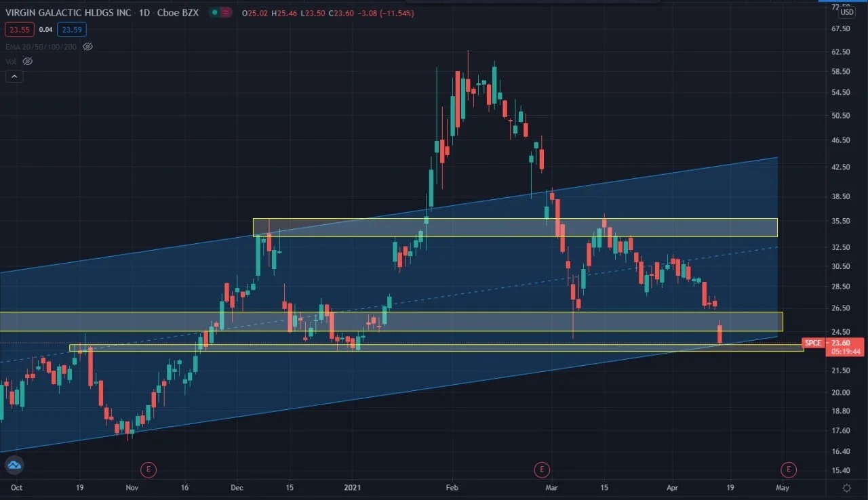This screenshot has width=868, height=500.
Task: Show the Vol indicator via its eye icon
Action: (x=28, y=61)
